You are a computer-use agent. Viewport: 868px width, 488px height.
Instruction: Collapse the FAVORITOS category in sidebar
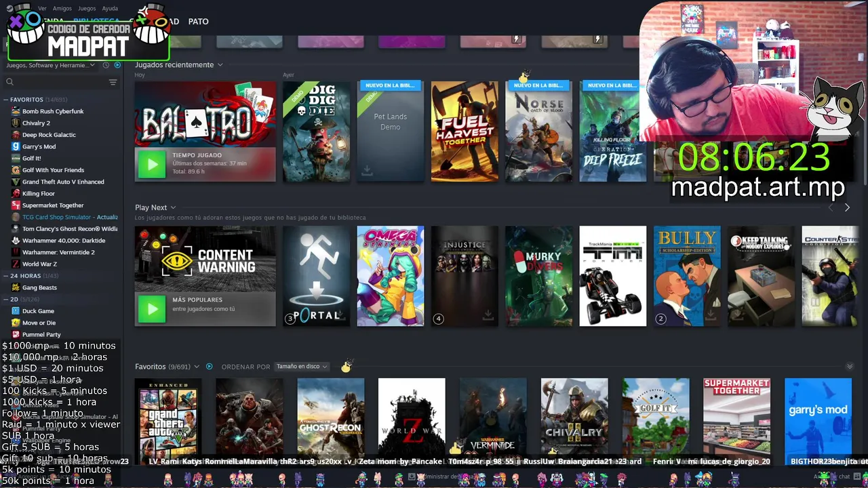(x=6, y=100)
